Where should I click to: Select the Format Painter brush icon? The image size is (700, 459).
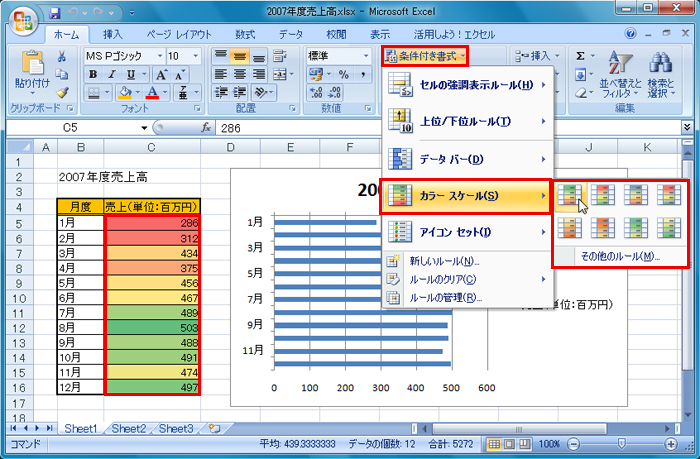pyautogui.click(x=62, y=92)
